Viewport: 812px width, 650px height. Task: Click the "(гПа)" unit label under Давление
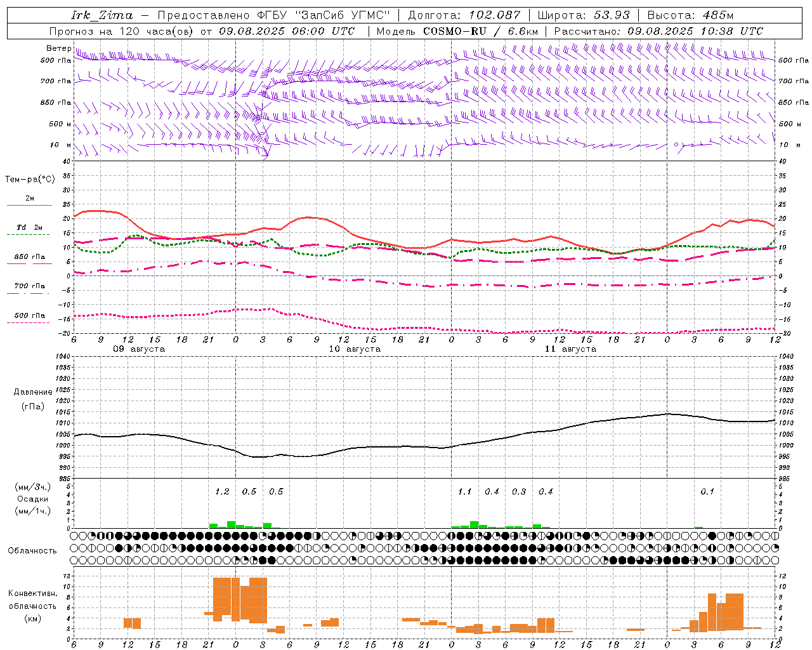pos(33,407)
